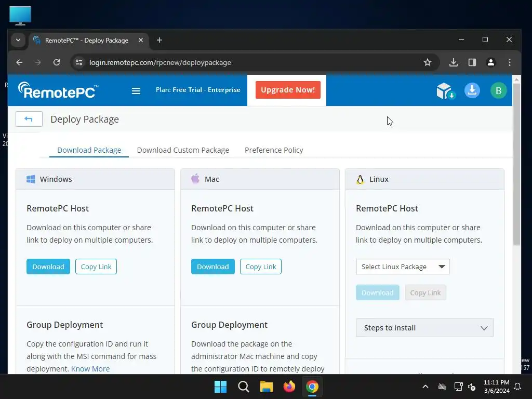Click the Linux section header
Viewport: 532px width, 399px height.
424,179
